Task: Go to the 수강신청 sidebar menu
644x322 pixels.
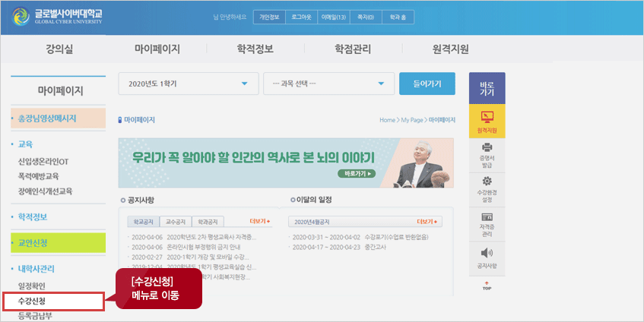Action: pos(54,301)
